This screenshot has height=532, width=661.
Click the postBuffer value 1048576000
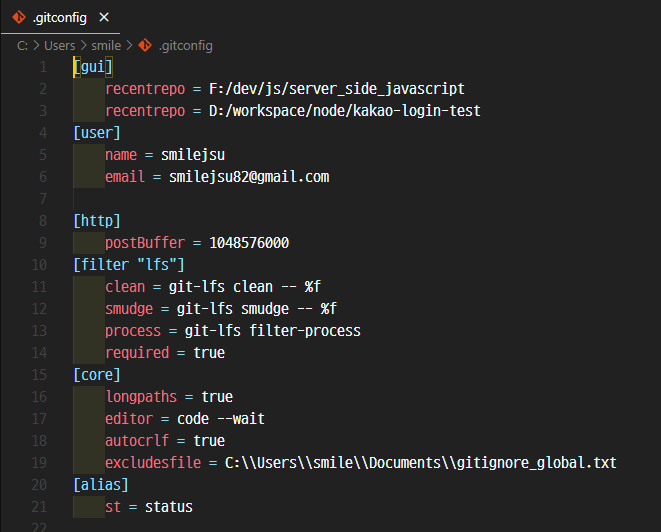(x=249, y=243)
